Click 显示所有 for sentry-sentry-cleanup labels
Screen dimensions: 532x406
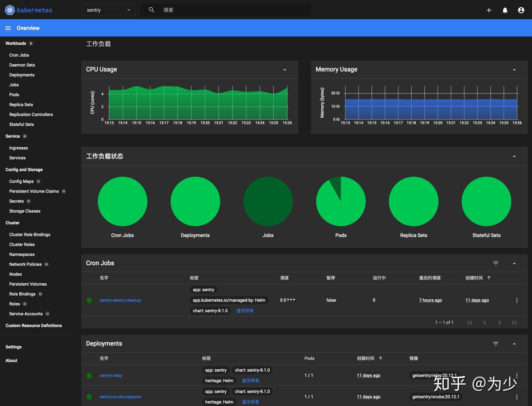pyautogui.click(x=245, y=311)
